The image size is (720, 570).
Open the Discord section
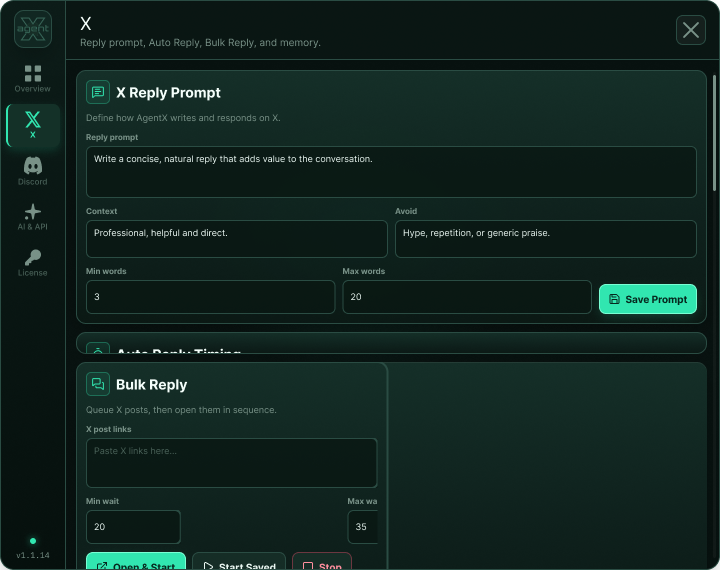pyautogui.click(x=33, y=171)
